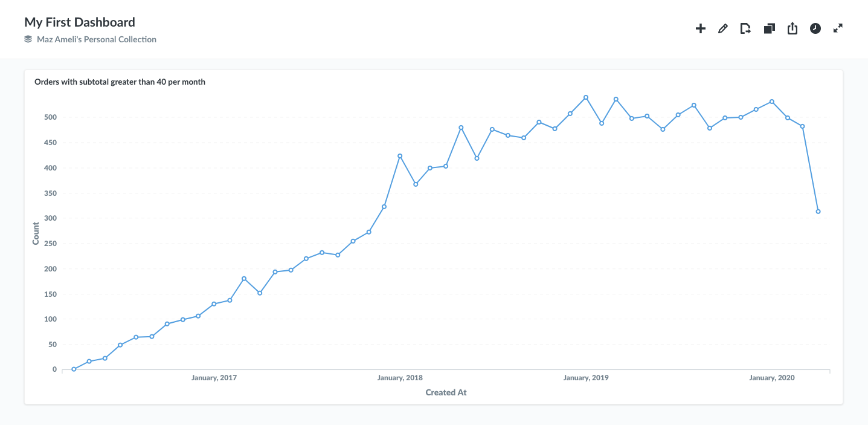Click the January, 2018 axis label
Viewport: 868px width, 425px height.
click(x=400, y=378)
